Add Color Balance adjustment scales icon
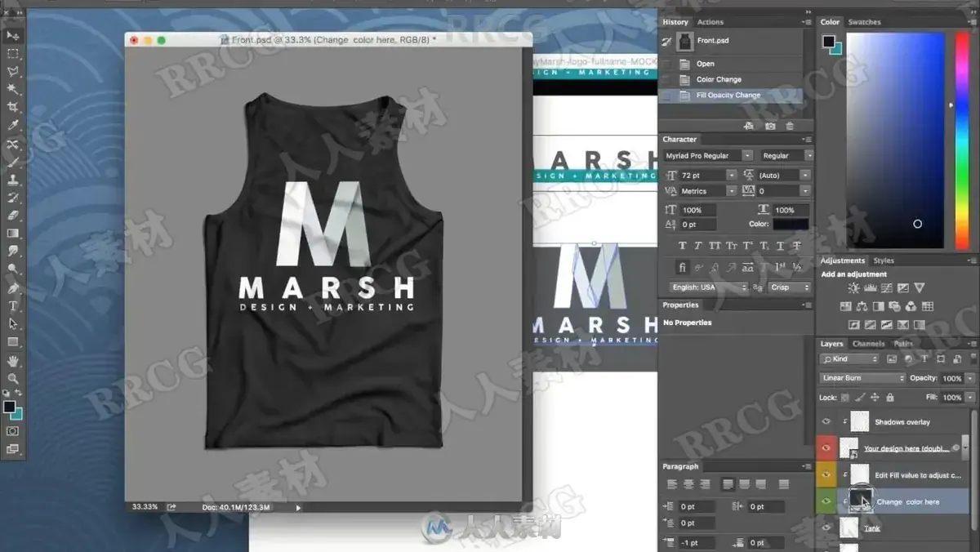 point(862,306)
